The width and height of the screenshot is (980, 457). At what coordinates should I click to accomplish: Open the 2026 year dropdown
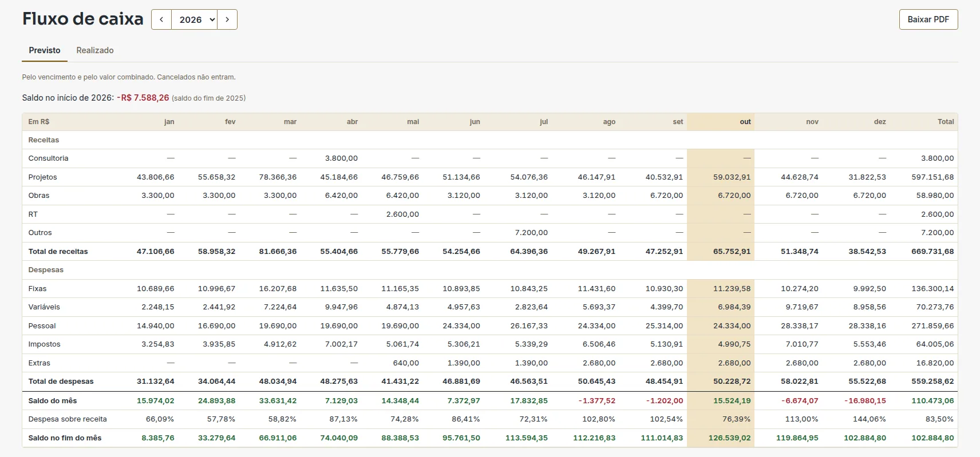point(195,19)
